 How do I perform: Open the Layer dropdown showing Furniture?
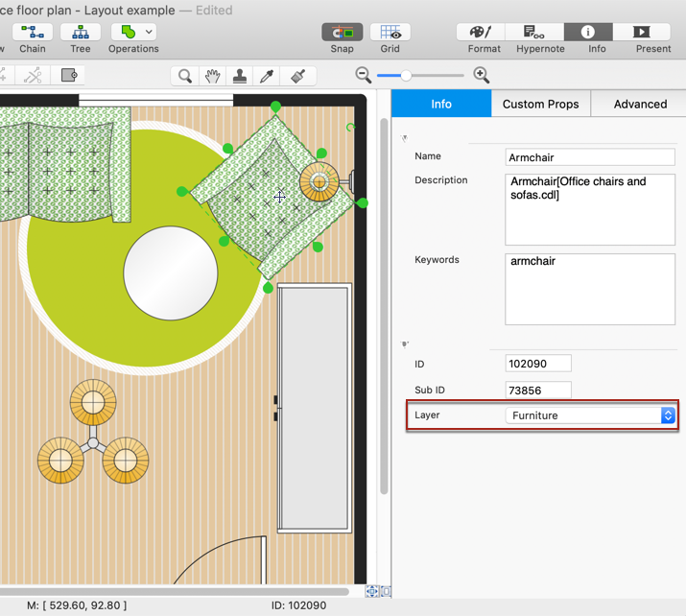click(591, 415)
